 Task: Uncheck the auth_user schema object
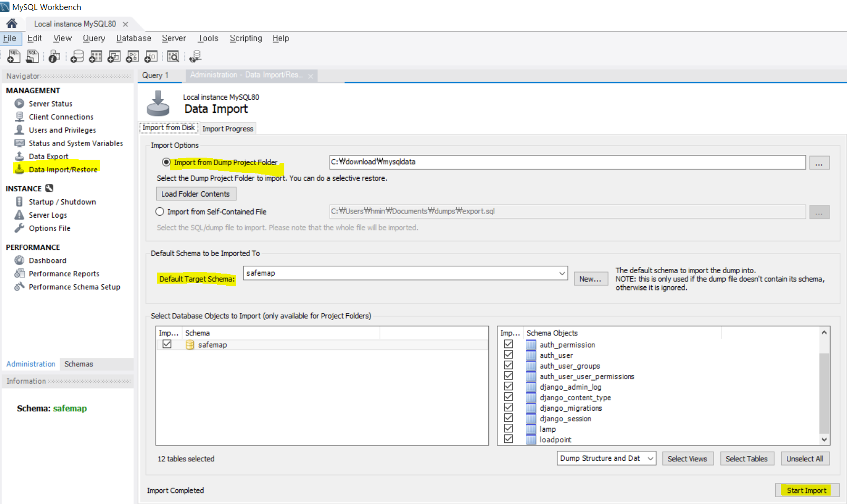pyautogui.click(x=508, y=355)
